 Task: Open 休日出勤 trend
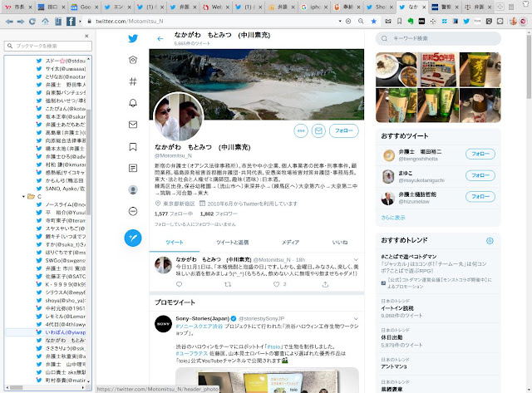(392, 337)
